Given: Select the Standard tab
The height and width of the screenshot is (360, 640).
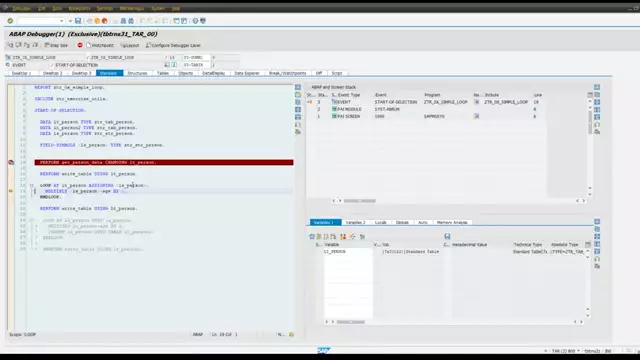Looking at the screenshot, I should 109,73.
